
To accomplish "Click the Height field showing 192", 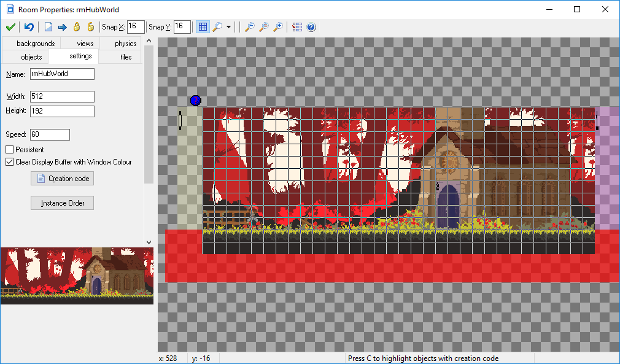I will click(x=62, y=111).
